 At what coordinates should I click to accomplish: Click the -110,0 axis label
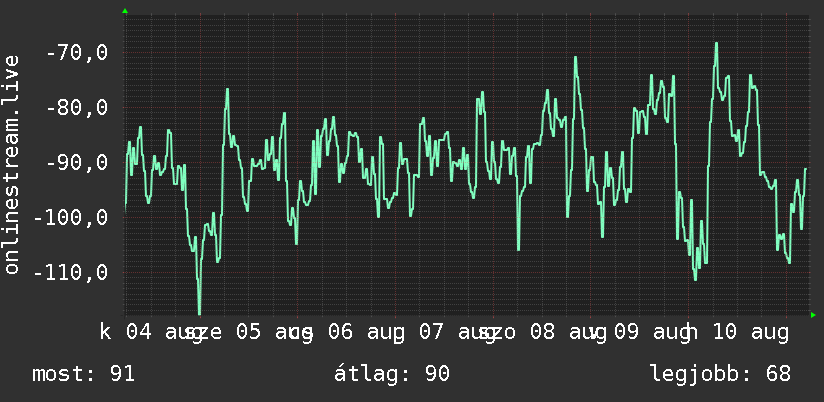tap(70, 272)
